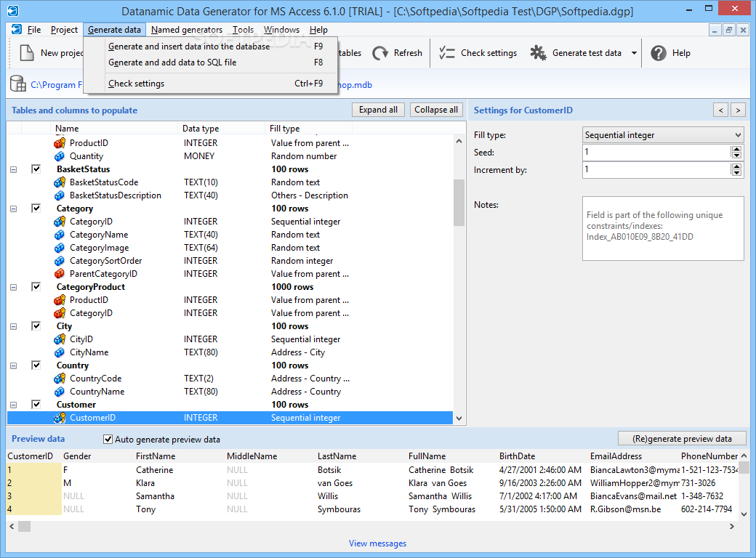
Task: Collapse the Country table node
Action: [x=14, y=365]
